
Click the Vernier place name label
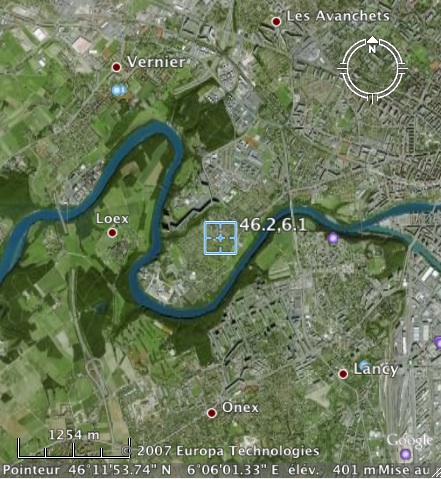[x=156, y=62]
